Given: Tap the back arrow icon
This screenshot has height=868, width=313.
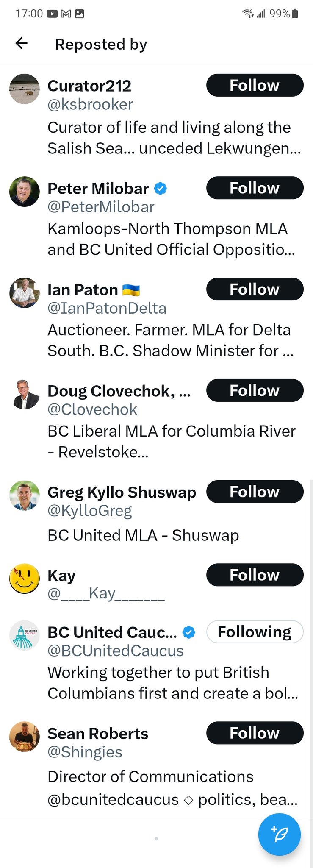Looking at the screenshot, I should [22, 43].
